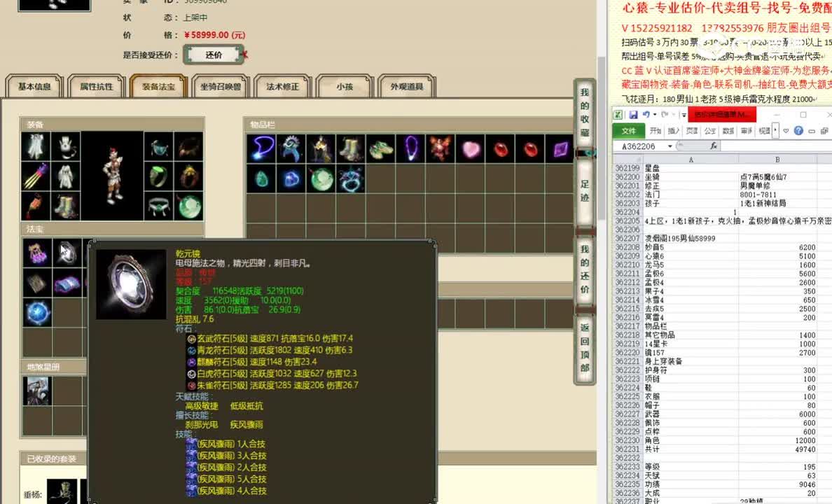Open the Name Box dropdown arrow

[670, 146]
